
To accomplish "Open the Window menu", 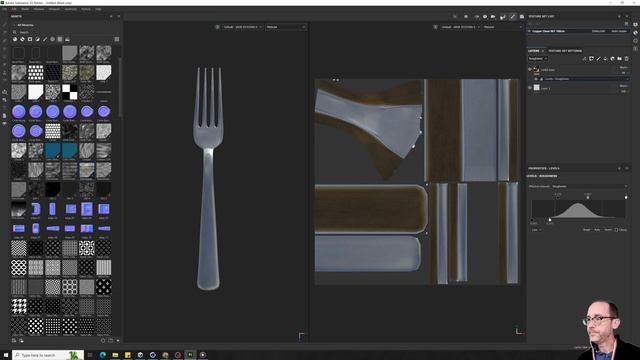I will point(39,9).
